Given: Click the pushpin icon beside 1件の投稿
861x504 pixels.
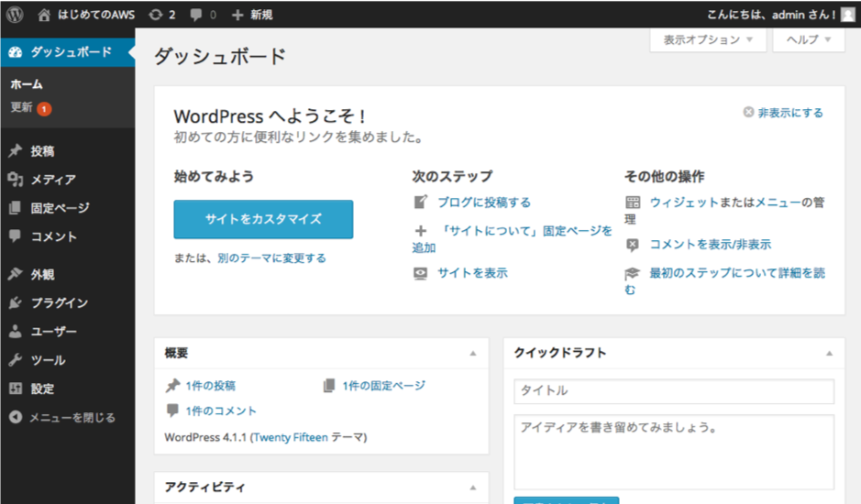Looking at the screenshot, I should click(x=173, y=386).
